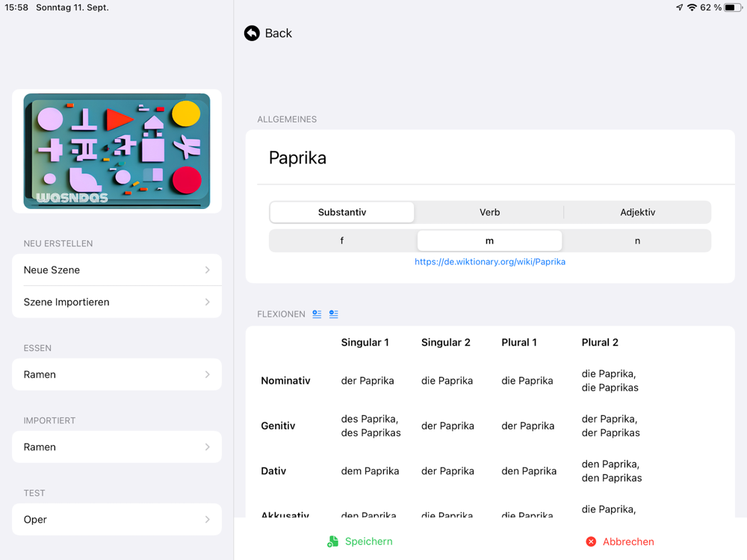The image size is (747, 560).
Task: Select Nominativ Plural 2 'die Paprika, die Paprikas'
Action: click(x=610, y=381)
